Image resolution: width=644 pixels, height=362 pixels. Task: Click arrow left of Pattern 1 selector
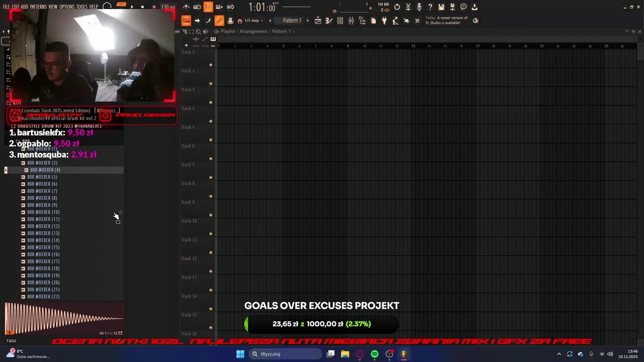pyautogui.click(x=270, y=21)
